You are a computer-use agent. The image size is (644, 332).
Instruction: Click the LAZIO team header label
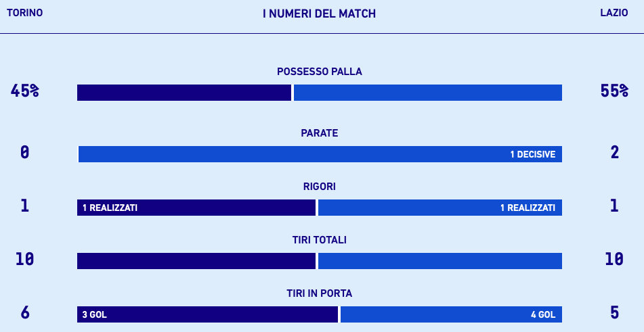click(x=614, y=13)
